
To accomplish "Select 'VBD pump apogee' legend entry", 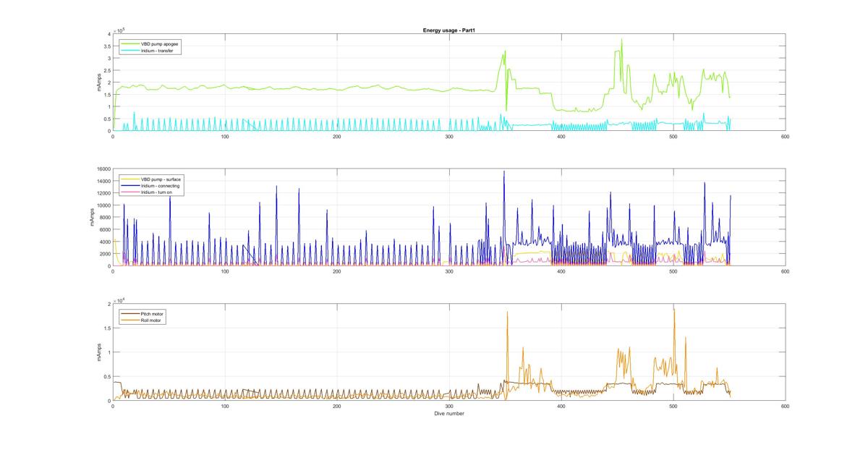I will point(161,43).
